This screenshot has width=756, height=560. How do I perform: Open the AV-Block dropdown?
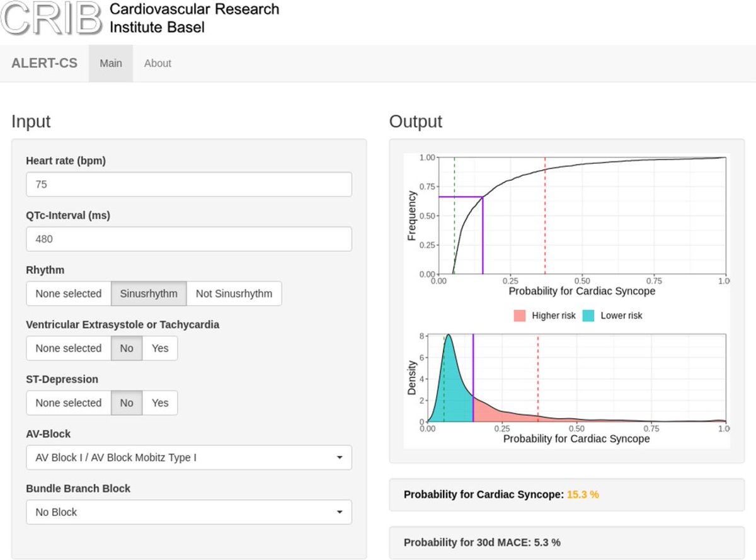[x=189, y=458]
